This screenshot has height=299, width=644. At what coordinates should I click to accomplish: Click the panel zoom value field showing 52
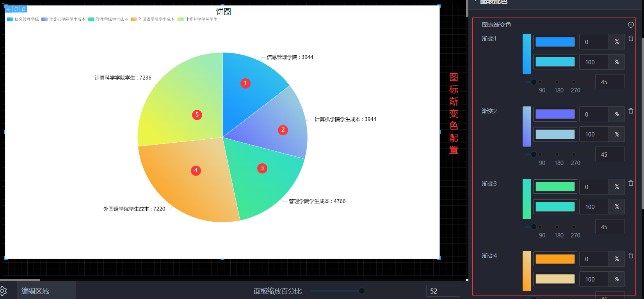(443, 291)
